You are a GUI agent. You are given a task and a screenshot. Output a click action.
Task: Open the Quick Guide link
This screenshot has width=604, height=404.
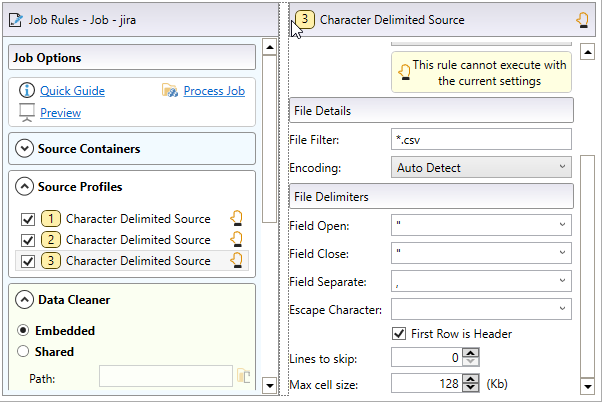pyautogui.click(x=72, y=91)
